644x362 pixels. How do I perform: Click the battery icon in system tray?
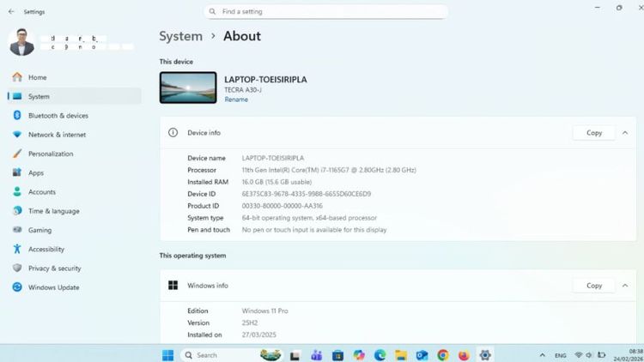click(601, 355)
